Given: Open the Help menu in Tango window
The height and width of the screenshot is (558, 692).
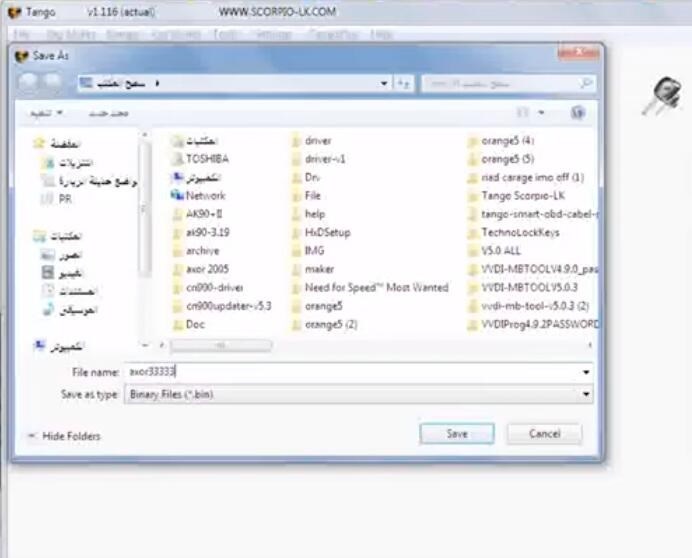Looking at the screenshot, I should click(x=381, y=34).
